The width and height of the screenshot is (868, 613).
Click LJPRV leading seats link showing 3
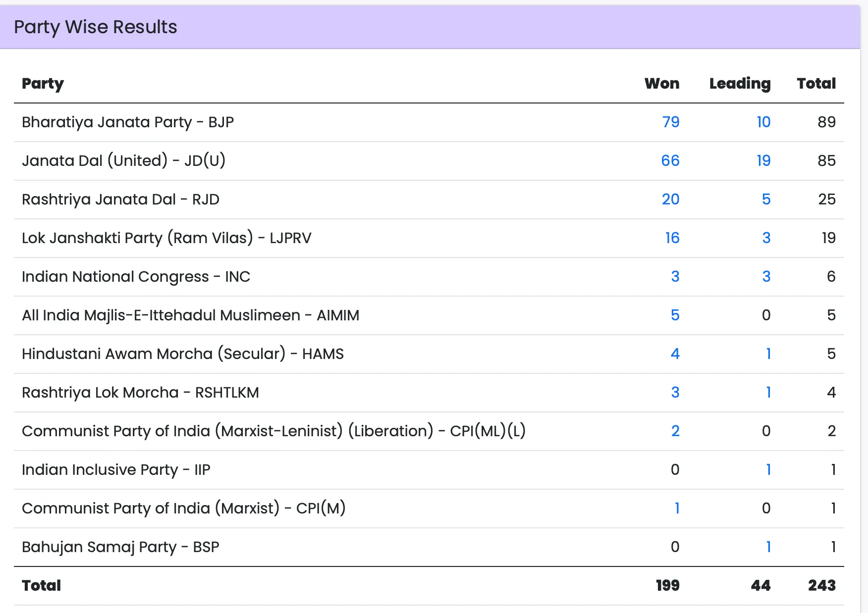[766, 238]
